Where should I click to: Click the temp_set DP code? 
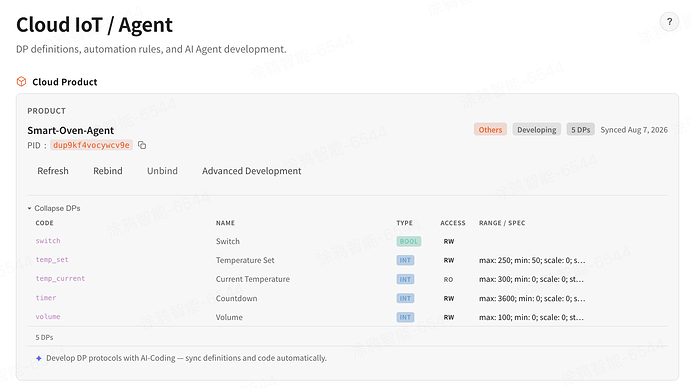click(x=52, y=260)
